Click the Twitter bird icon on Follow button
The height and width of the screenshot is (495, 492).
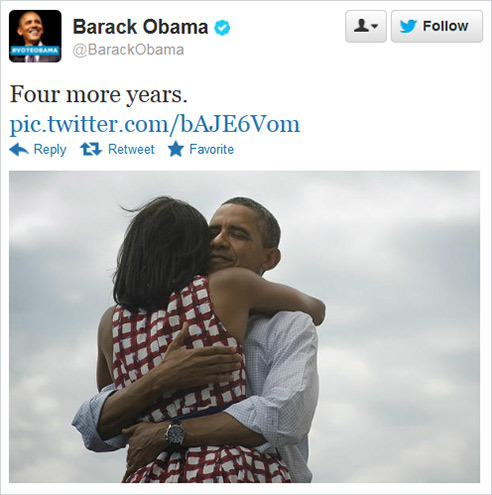tap(408, 26)
